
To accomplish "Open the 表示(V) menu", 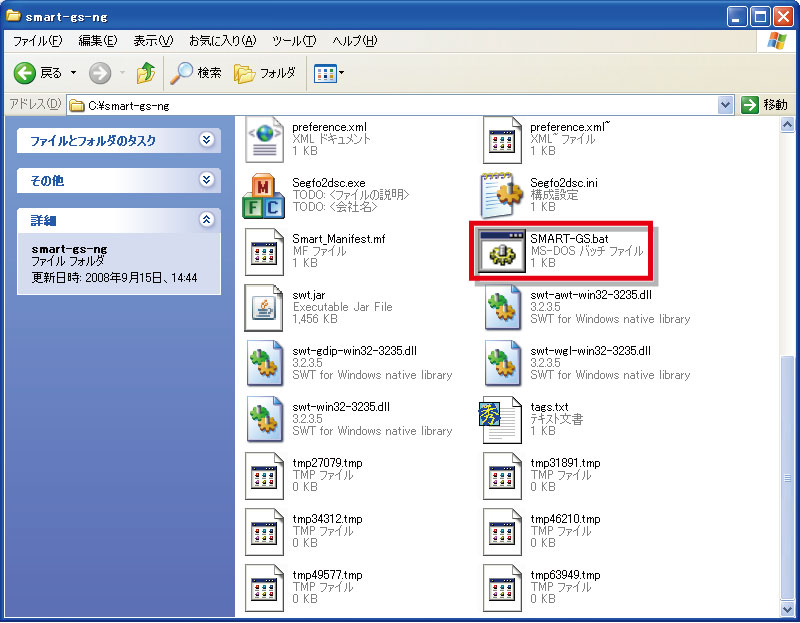I will (153, 41).
